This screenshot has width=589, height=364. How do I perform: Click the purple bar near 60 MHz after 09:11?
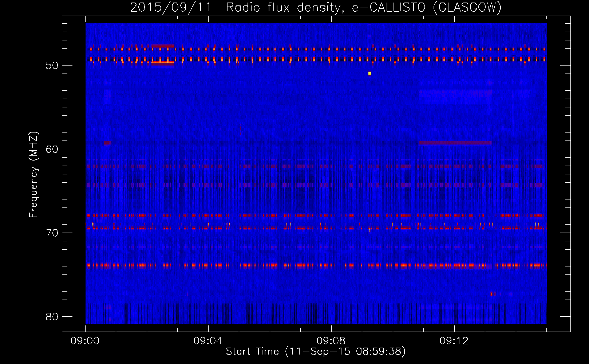tap(455, 143)
